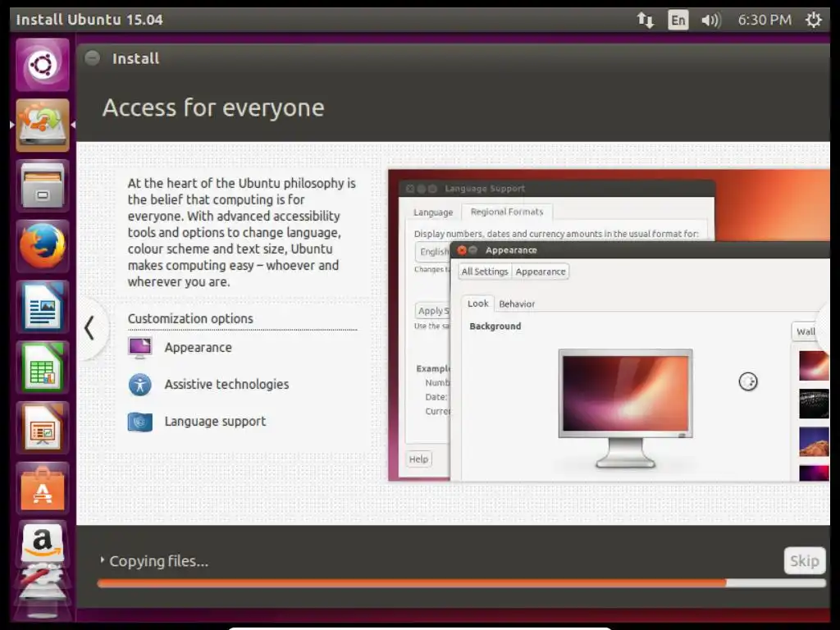Click the sound volume indicator
Screen dimensions: 840x630
coord(711,21)
